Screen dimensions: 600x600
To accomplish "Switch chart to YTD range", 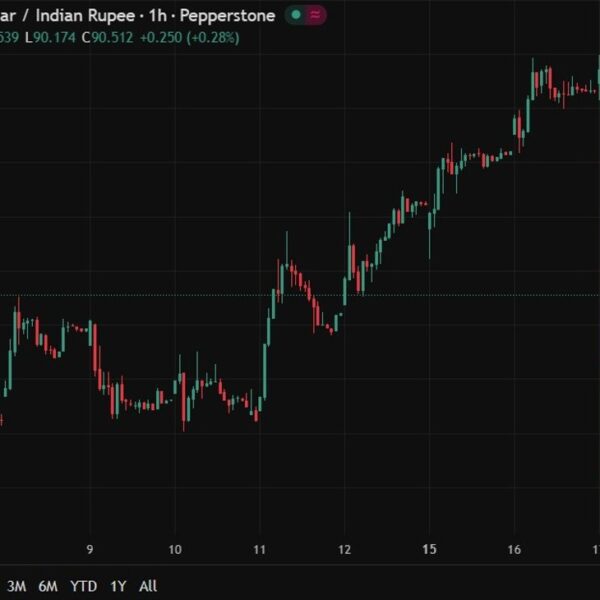I will tap(83, 586).
